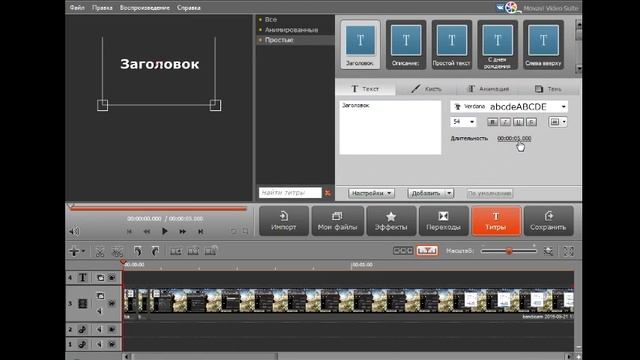Switch to the Кисть tab
Image resolution: width=640 pixels, height=360 pixels.
click(426, 89)
